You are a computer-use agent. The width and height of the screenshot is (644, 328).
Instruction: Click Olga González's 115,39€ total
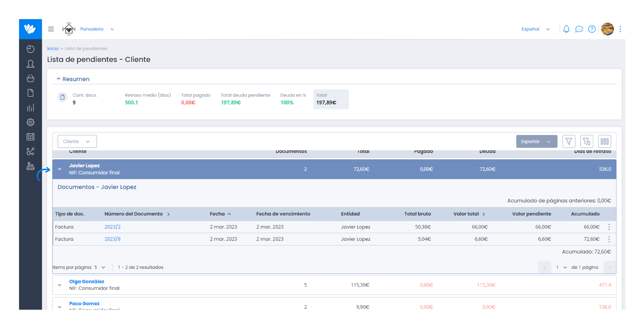[x=360, y=285]
